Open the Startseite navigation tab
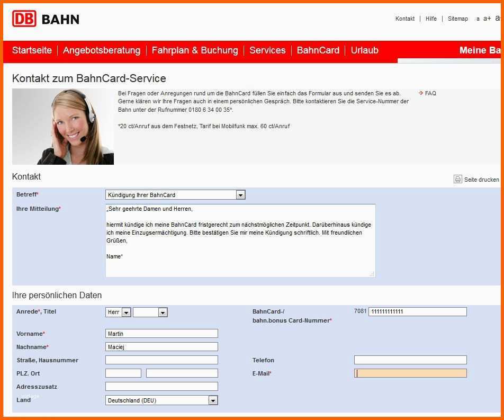The height and width of the screenshot is (420, 504). tap(32, 50)
